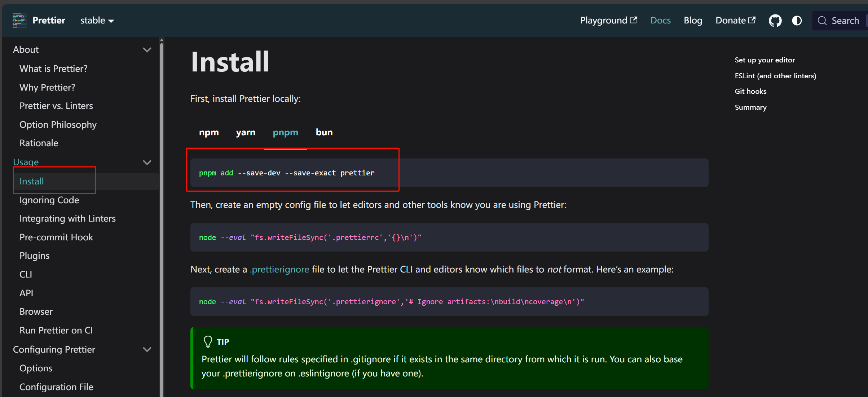Follow the .prettierignore link

(x=279, y=270)
